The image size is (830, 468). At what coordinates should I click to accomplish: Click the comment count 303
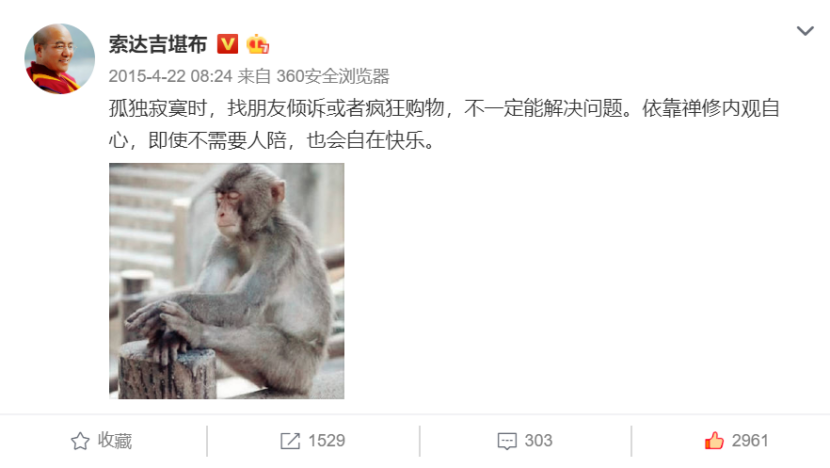[538, 441]
